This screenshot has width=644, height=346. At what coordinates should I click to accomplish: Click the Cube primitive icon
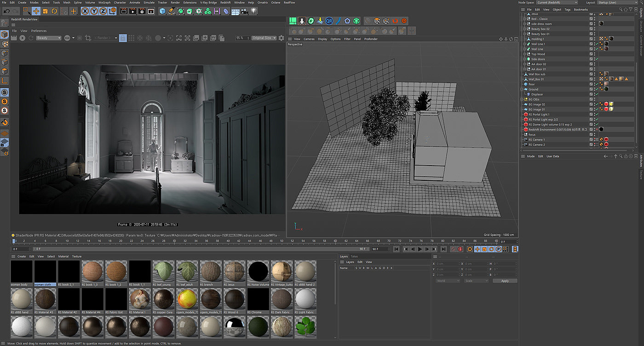coord(162,11)
